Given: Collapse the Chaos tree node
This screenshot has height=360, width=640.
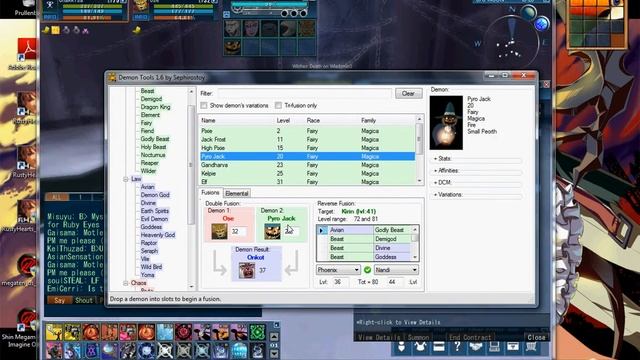Looking at the screenshot, I should [126, 283].
